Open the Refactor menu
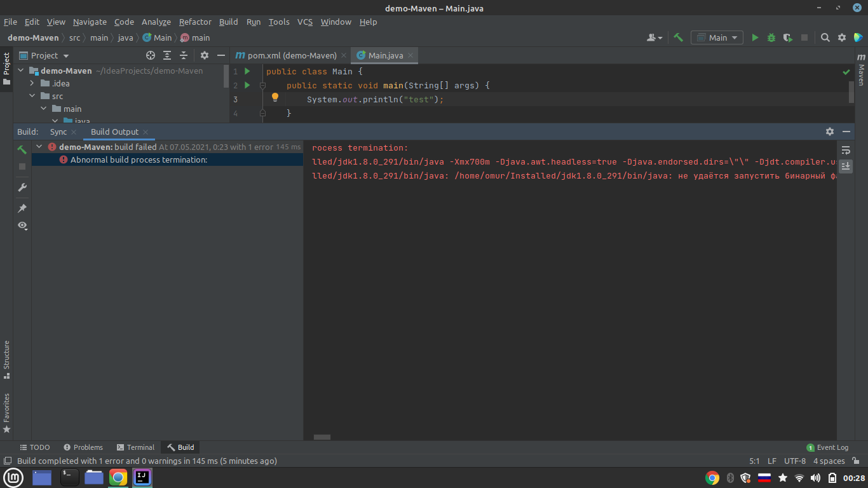The height and width of the screenshot is (488, 868). coord(195,22)
